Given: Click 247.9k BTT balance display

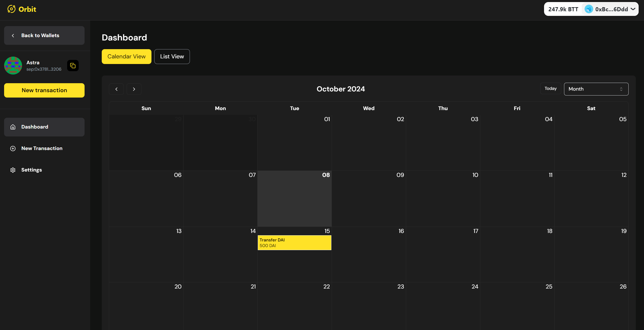Looking at the screenshot, I should 563,9.
